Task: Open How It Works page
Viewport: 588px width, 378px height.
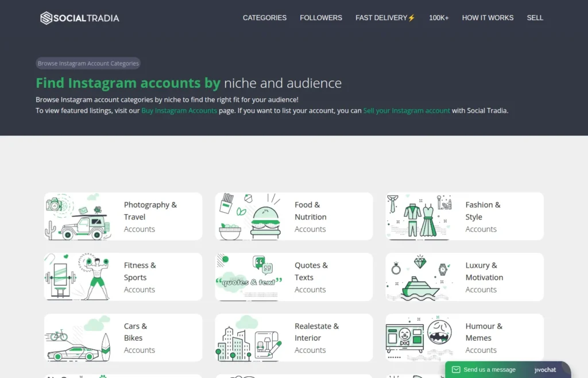Action: pyautogui.click(x=488, y=18)
